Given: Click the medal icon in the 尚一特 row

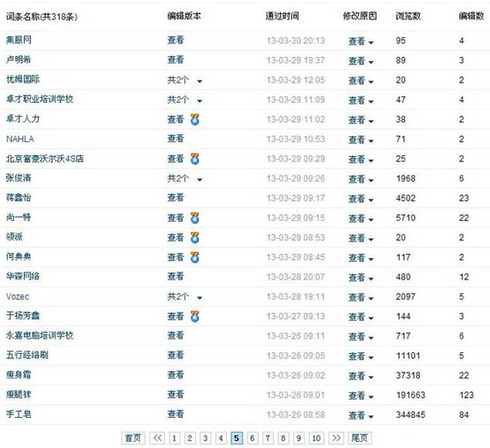Looking at the screenshot, I should 194,218.
